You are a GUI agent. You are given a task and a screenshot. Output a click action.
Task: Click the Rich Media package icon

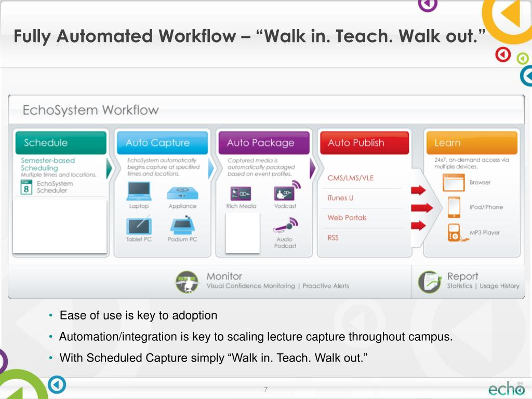coord(241,194)
